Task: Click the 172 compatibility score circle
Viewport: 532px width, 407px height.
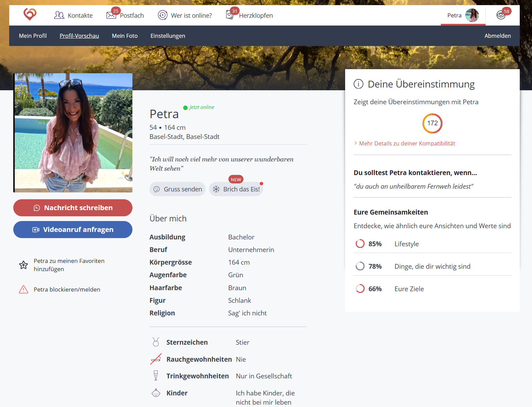Action: point(432,123)
